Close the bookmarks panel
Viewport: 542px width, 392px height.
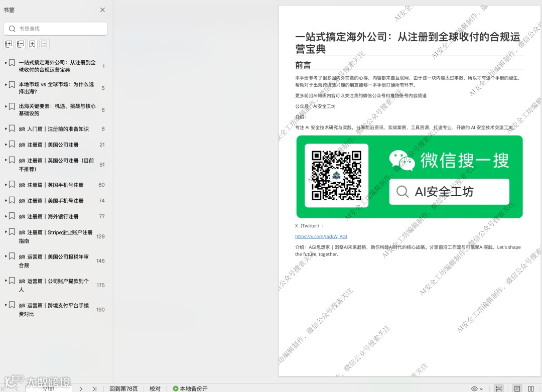[x=102, y=10]
